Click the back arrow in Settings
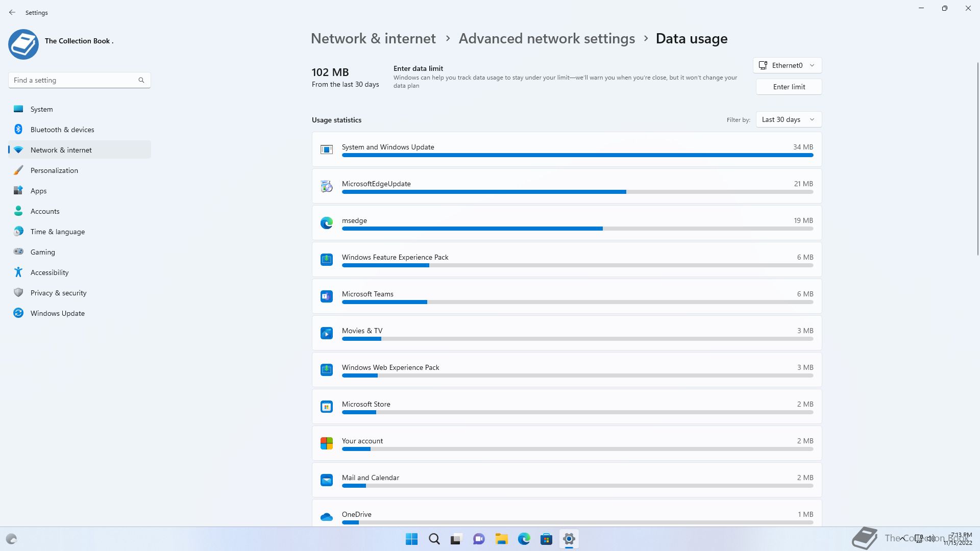 [12, 12]
